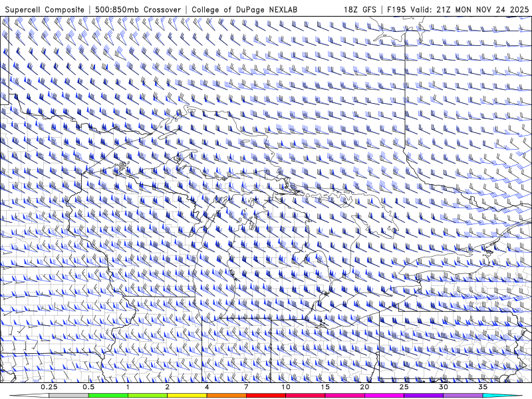This screenshot has width=532, height=399.
Task: Click the color swatch between 15 and 20
Action: point(344,396)
